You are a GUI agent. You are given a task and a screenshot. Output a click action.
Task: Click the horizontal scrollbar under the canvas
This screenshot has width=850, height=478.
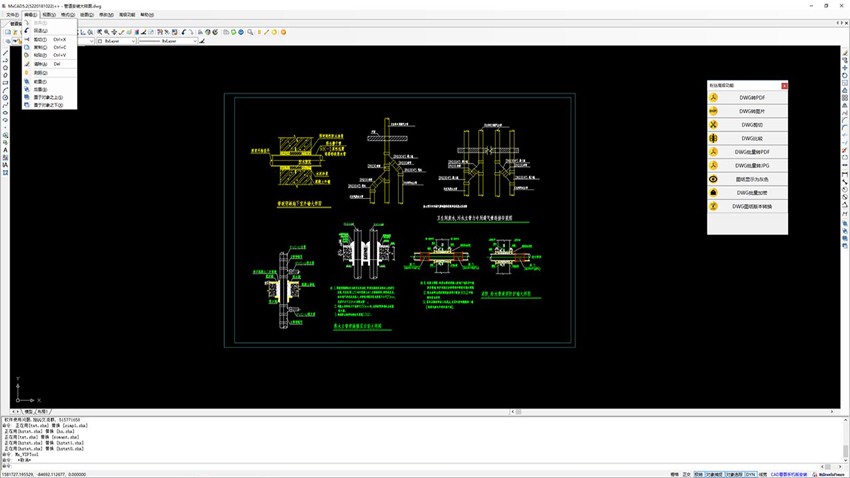click(x=672, y=412)
